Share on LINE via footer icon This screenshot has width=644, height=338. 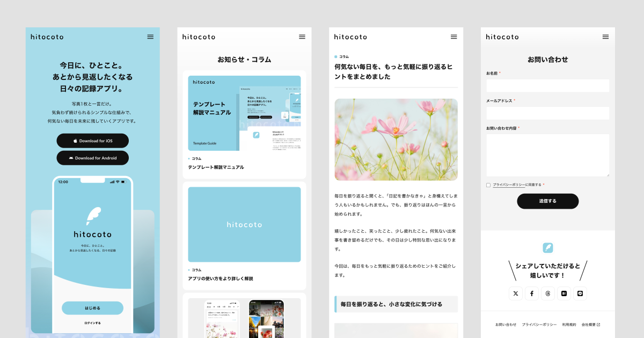580,293
